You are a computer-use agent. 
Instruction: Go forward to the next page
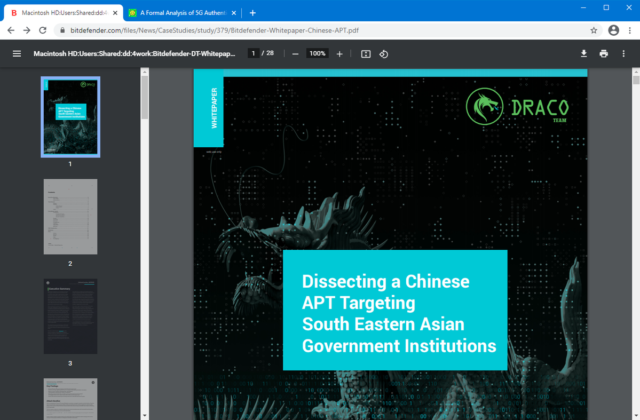point(27,30)
